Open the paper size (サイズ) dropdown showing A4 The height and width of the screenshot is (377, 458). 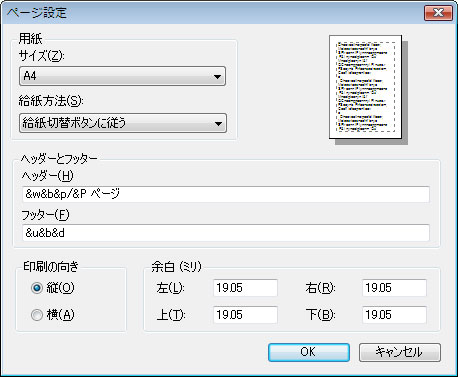(122, 76)
